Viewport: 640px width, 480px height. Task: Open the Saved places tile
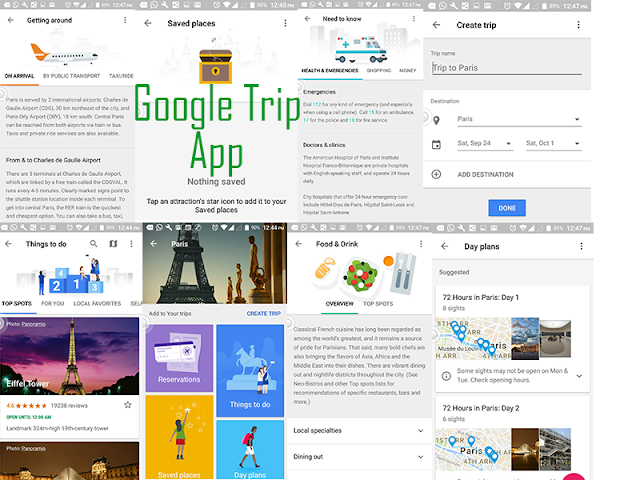(179, 437)
